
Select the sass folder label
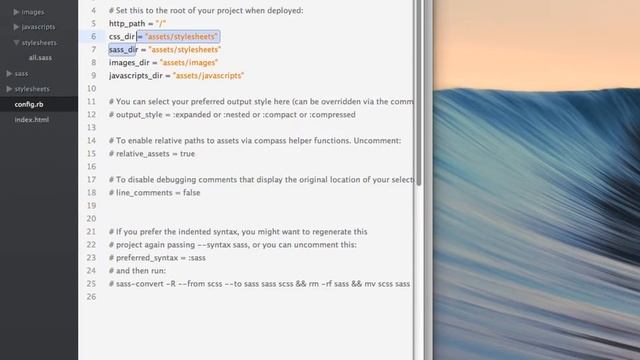(x=21, y=74)
